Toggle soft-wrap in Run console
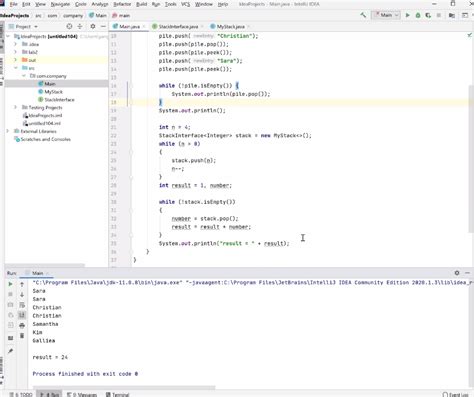Screen dimensions: 474x397 [22, 305]
